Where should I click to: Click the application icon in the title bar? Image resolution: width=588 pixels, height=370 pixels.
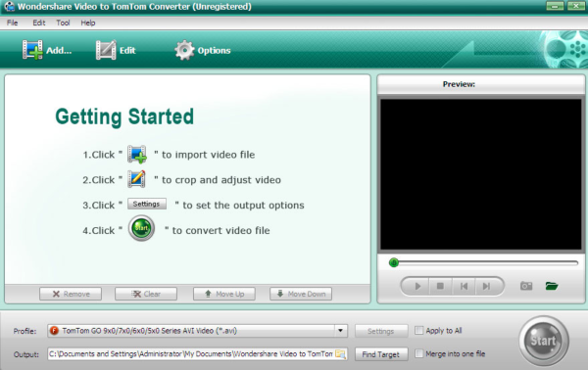[9, 7]
